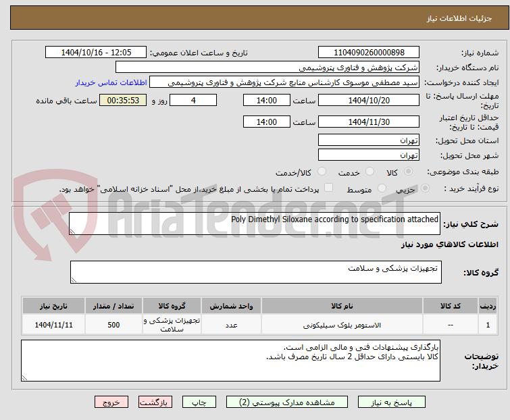The image size is (510, 420).
Task: Click the need date cell 1404/11/11
Action: tap(53, 325)
